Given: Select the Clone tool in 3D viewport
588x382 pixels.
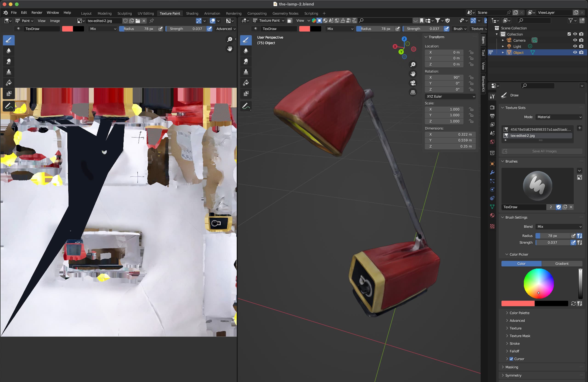Looking at the screenshot, I should click(x=246, y=72).
